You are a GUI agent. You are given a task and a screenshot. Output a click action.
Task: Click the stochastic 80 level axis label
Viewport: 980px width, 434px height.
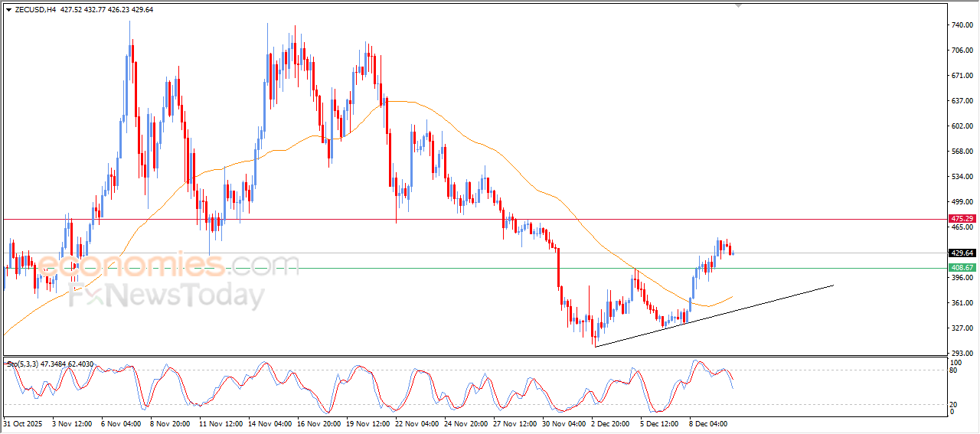954,370
